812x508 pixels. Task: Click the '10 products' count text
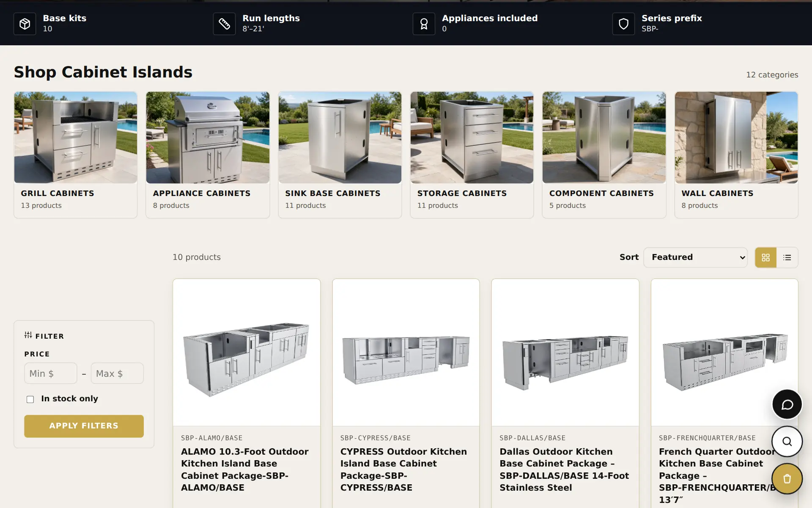[197, 257]
